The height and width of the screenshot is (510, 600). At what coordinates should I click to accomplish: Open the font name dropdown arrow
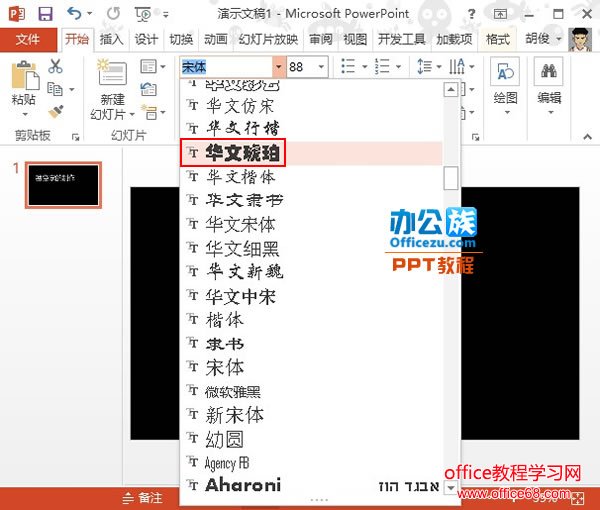(x=279, y=67)
